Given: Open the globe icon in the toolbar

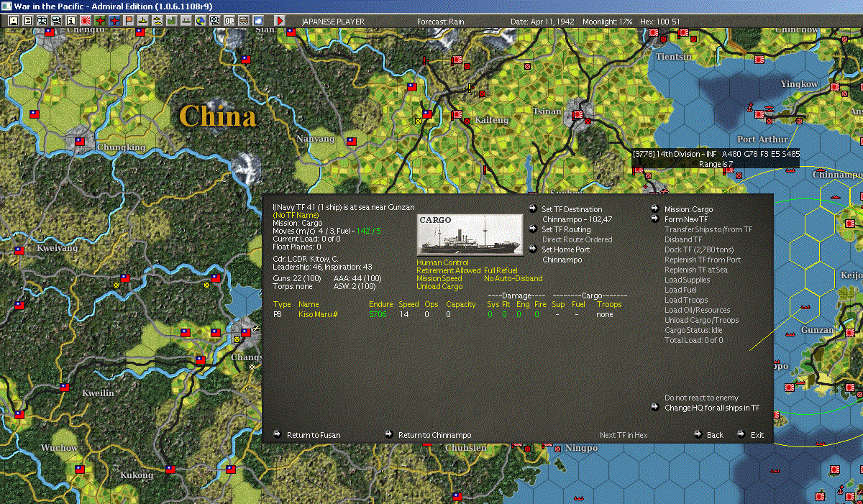Looking at the screenshot, I should (201, 21).
